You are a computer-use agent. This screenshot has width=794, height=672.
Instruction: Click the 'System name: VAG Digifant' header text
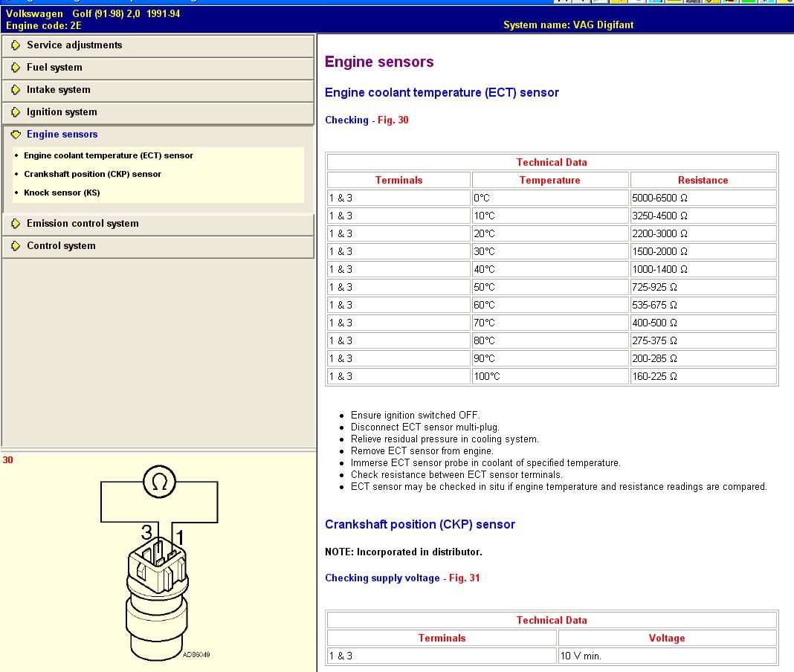pos(568,25)
